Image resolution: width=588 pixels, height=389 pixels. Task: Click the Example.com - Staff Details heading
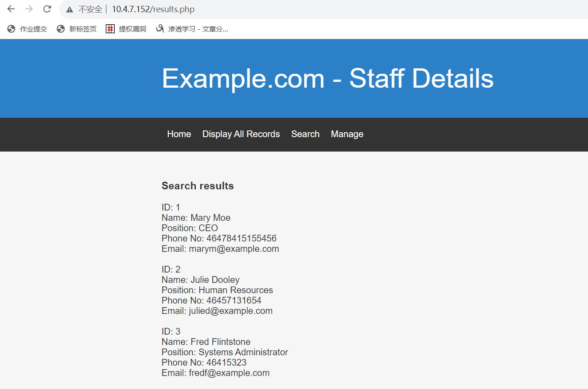[x=328, y=78]
